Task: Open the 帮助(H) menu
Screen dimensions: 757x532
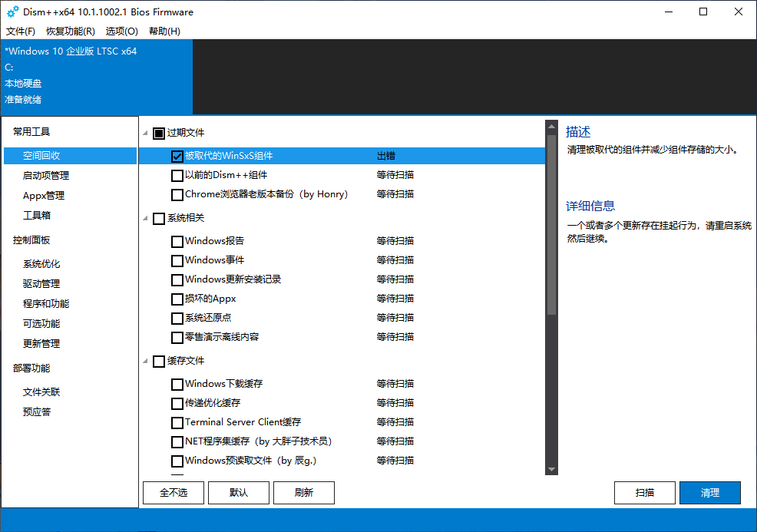Action: [x=164, y=31]
